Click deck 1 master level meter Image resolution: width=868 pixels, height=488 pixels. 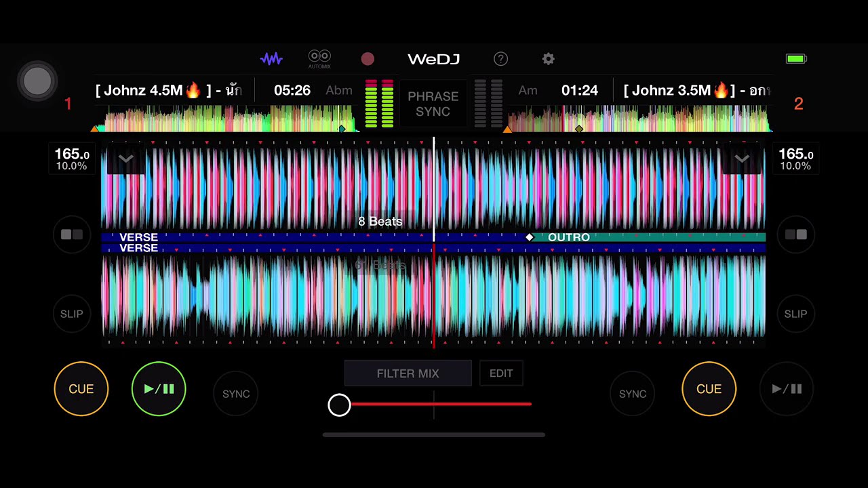click(x=380, y=104)
